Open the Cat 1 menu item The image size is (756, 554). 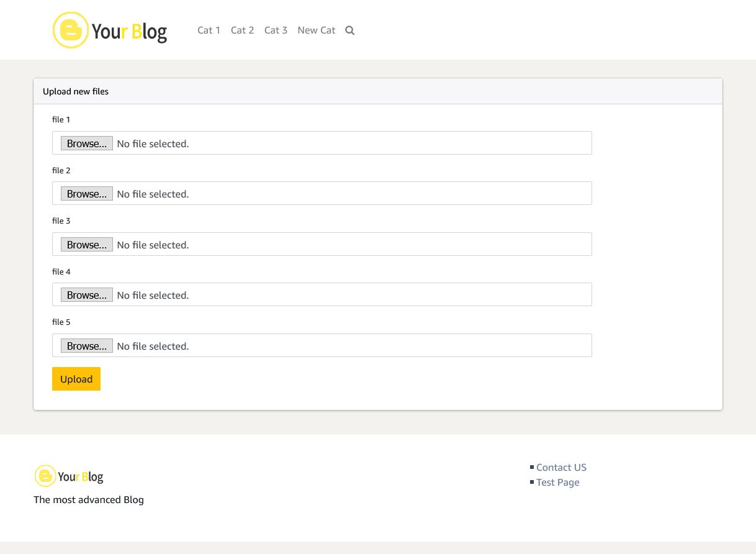click(x=209, y=30)
